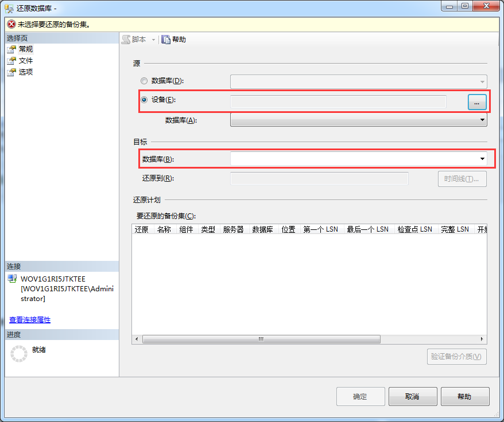Click the restore database title icon
The height and width of the screenshot is (422, 504).
(x=10, y=7)
